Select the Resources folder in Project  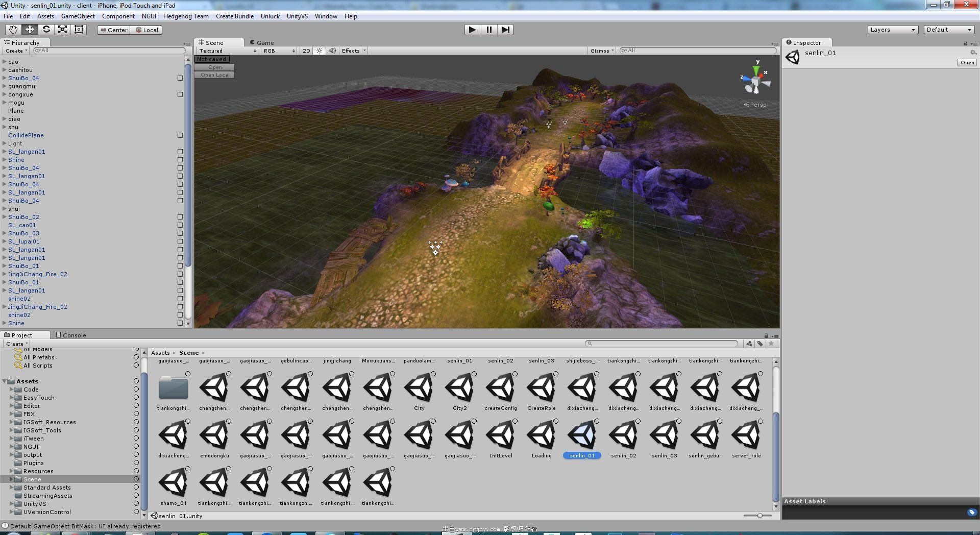(38, 471)
